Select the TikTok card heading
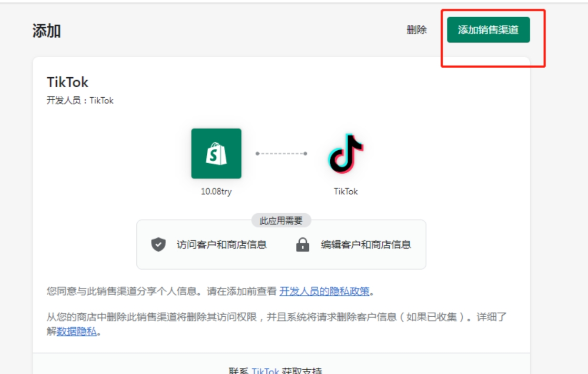Screen dimensions: 588x374 68,82
